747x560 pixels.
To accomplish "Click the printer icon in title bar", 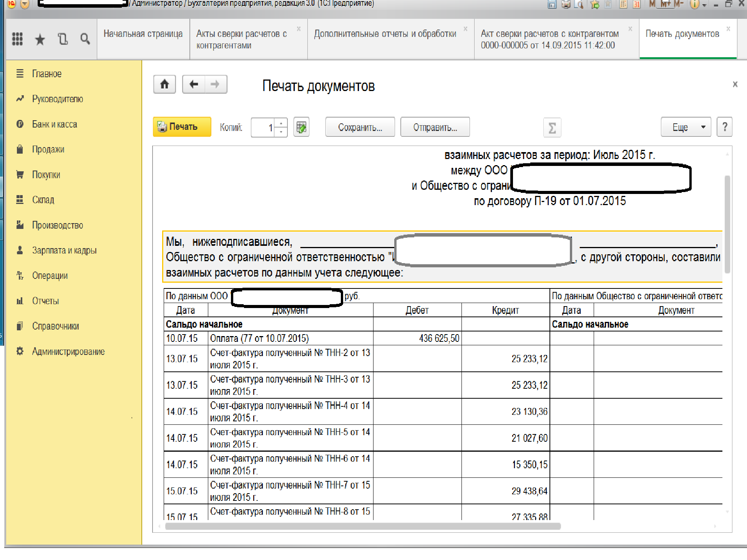I will (x=566, y=5).
